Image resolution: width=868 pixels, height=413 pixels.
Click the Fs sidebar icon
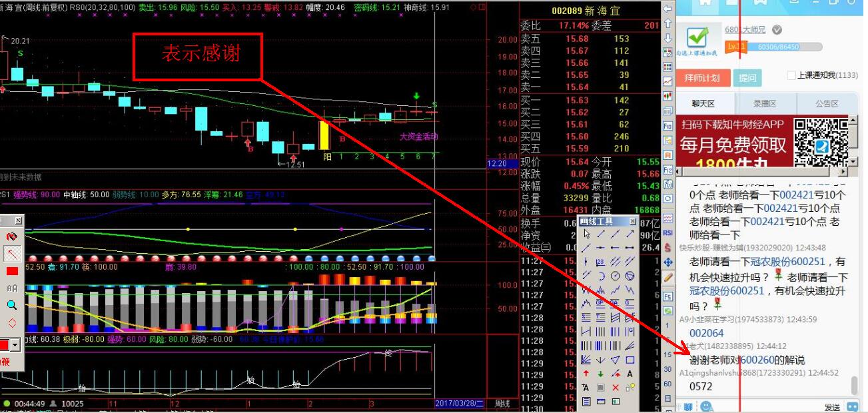pyautogui.click(x=667, y=296)
